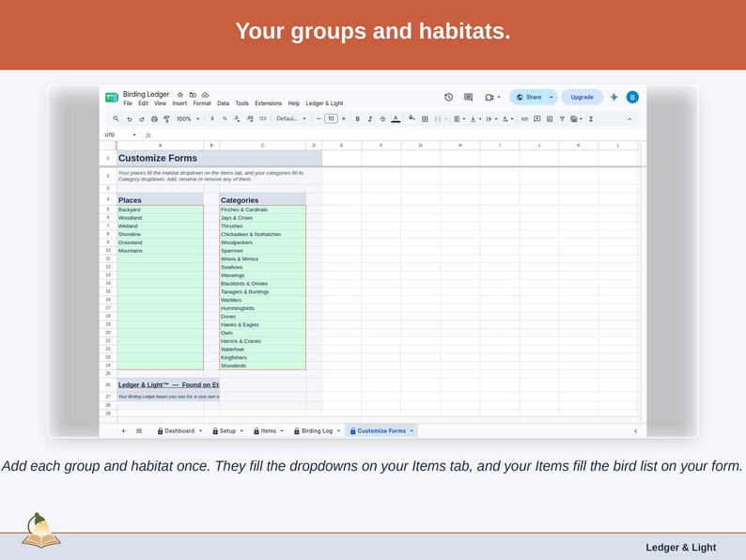Click the insert chart icon
Image resolution: width=746 pixels, height=560 pixels.
point(550,119)
